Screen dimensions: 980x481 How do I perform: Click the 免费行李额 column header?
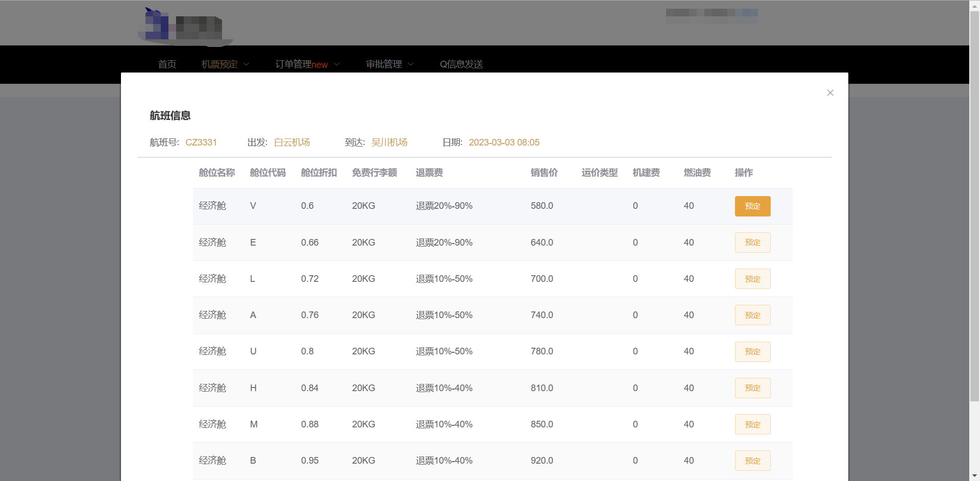tap(375, 173)
